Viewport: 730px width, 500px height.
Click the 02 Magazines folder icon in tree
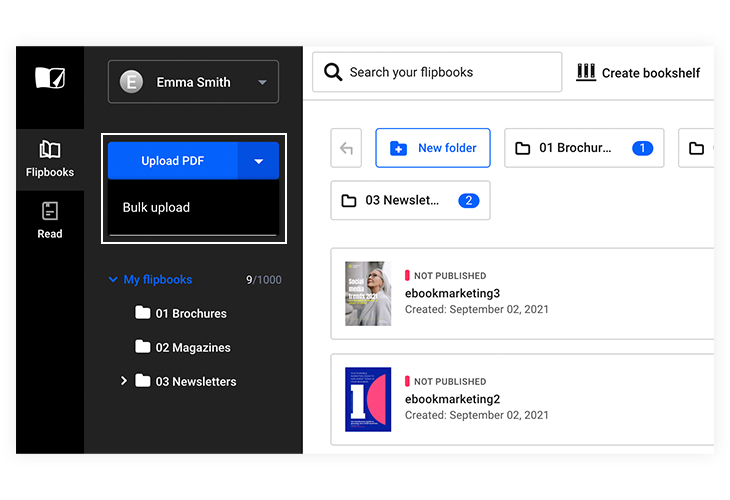click(x=142, y=346)
